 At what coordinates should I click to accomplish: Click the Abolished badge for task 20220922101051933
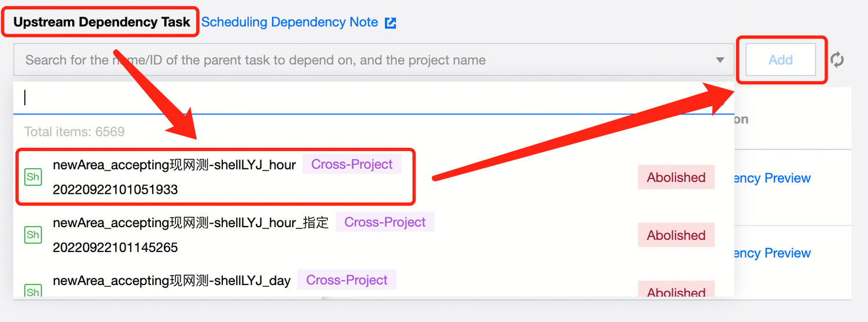(676, 177)
